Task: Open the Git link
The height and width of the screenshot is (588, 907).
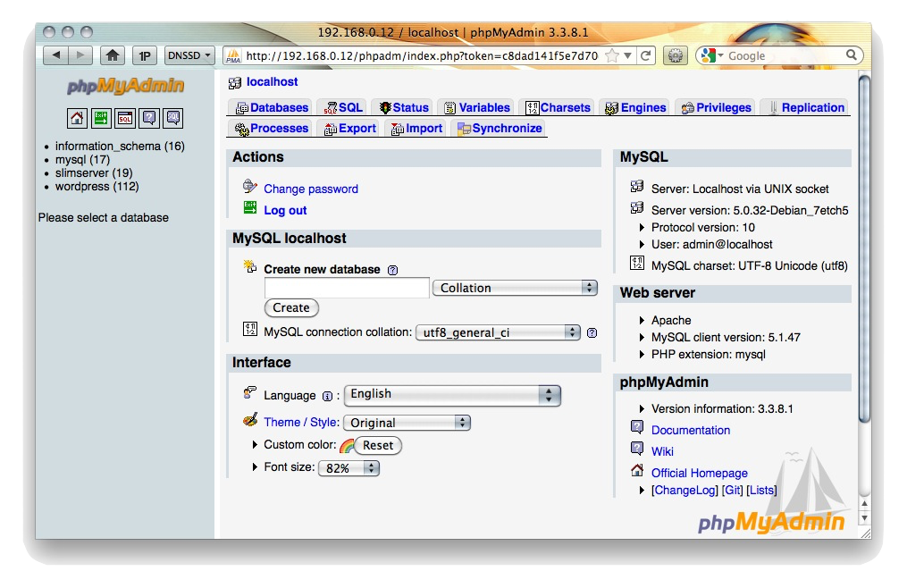Action: click(732, 491)
